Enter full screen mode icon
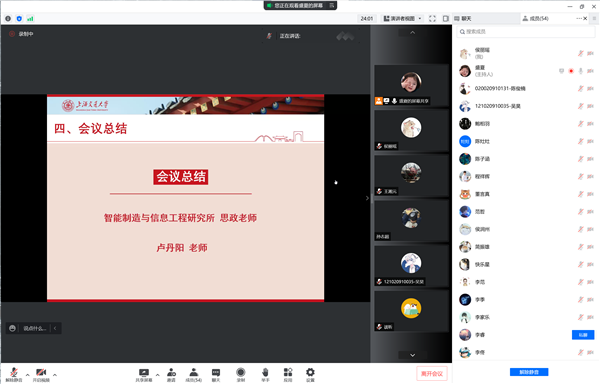The height and width of the screenshot is (384, 600). point(432,18)
